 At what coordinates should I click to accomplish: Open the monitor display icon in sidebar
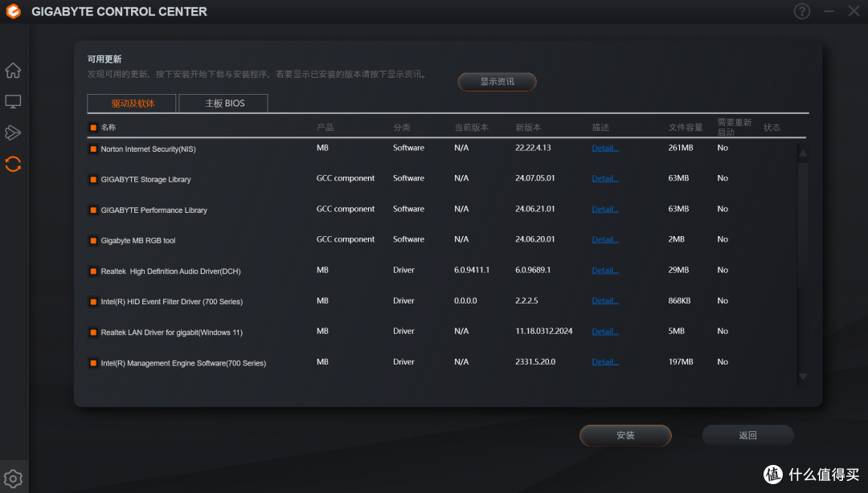pyautogui.click(x=14, y=102)
